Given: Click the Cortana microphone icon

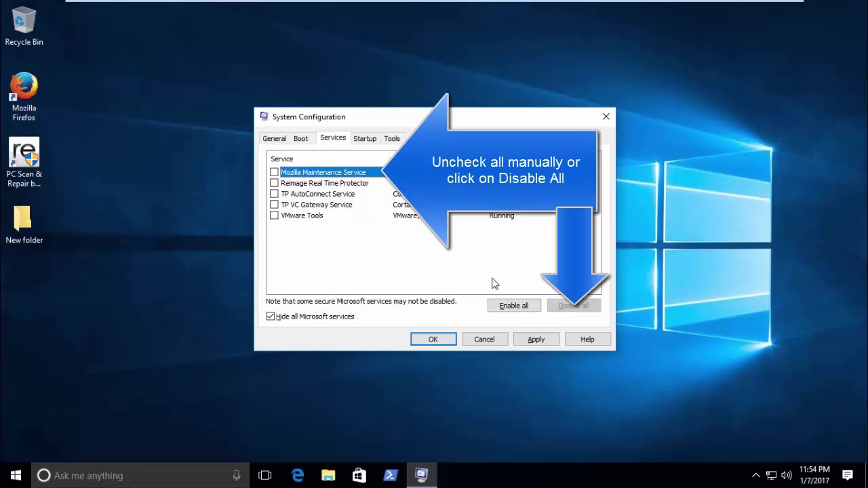Looking at the screenshot, I should tap(237, 475).
